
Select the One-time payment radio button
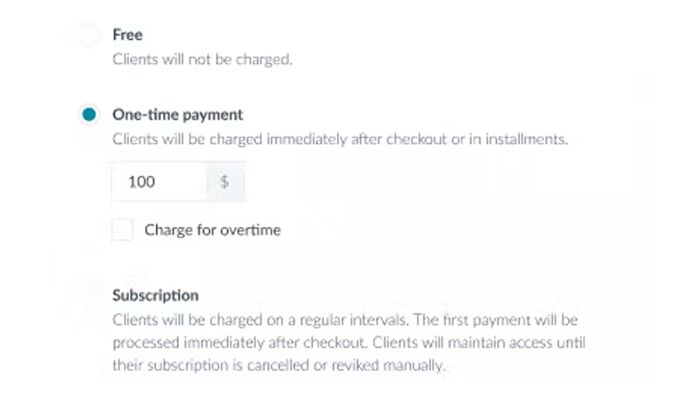click(90, 115)
